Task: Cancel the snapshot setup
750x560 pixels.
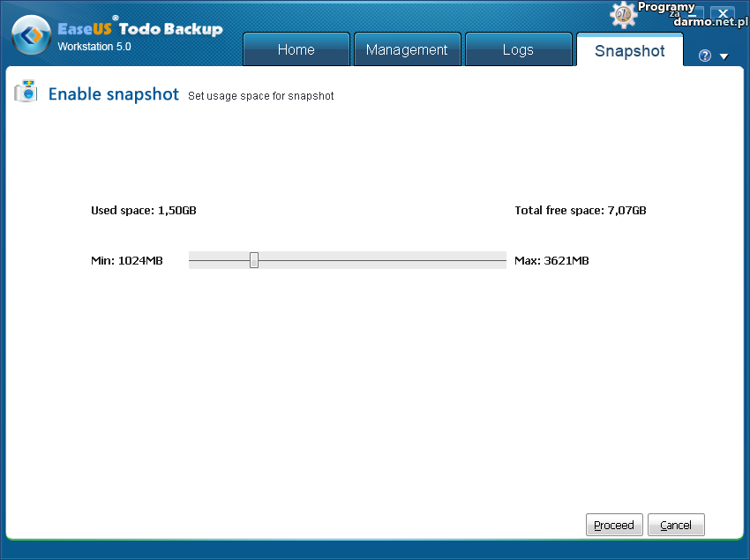Action: click(676, 525)
